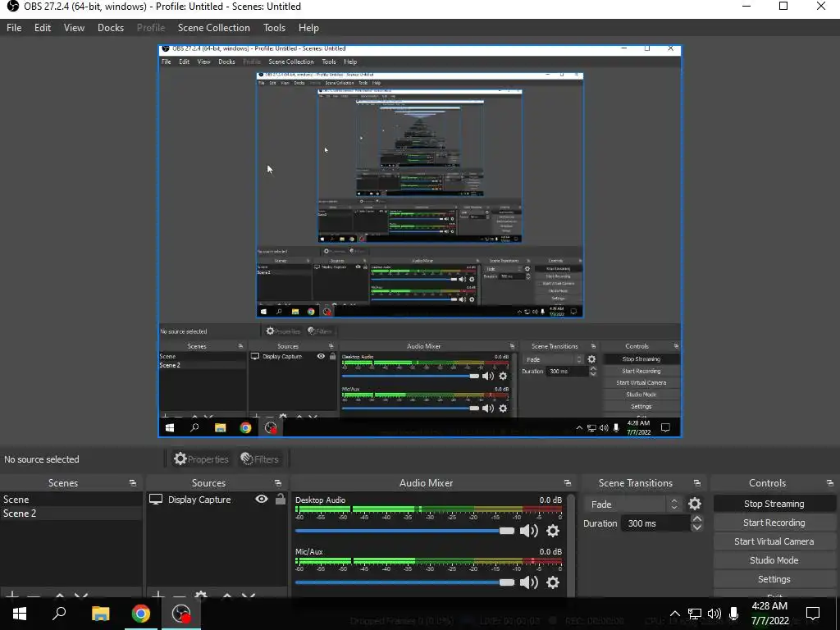Open source Properties button
This screenshot has width=840, height=630.
[x=201, y=459]
